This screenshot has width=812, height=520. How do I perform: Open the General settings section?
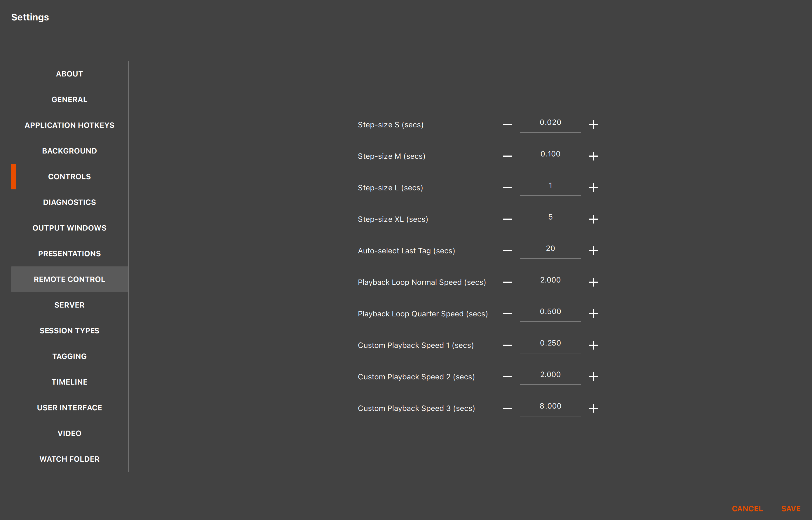(69, 100)
